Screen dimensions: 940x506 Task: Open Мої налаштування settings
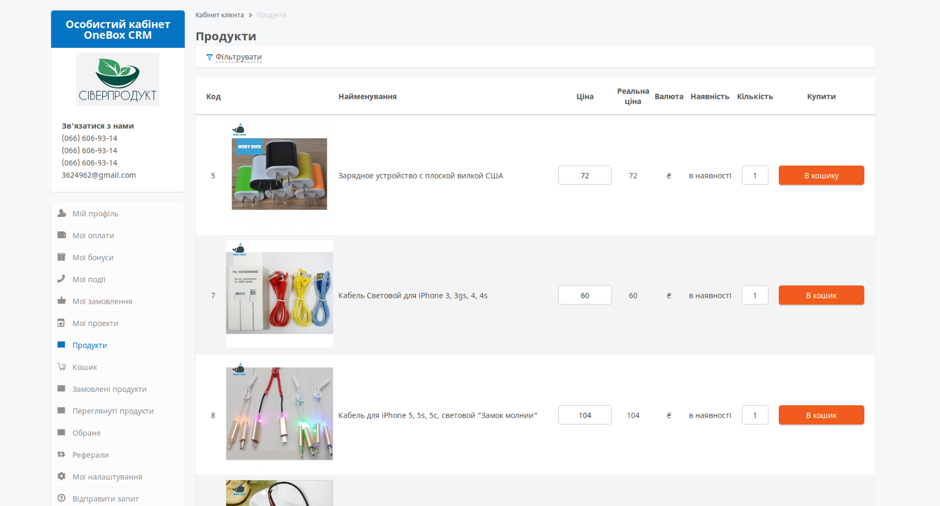tap(107, 477)
